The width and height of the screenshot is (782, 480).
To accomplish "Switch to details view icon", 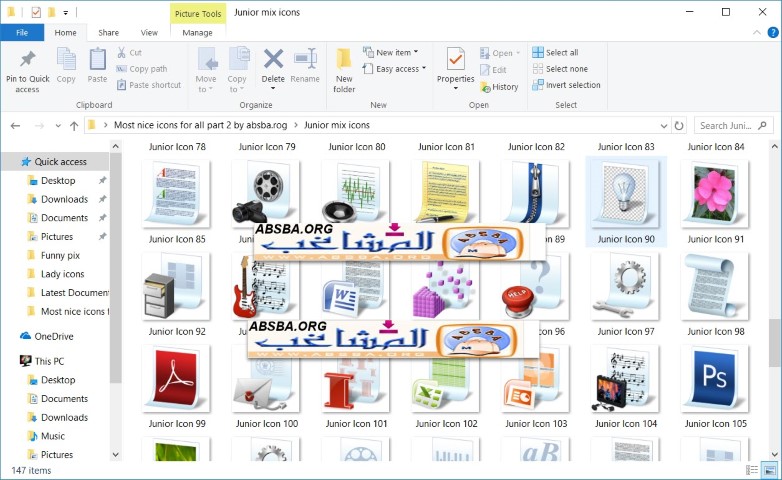I will point(752,470).
